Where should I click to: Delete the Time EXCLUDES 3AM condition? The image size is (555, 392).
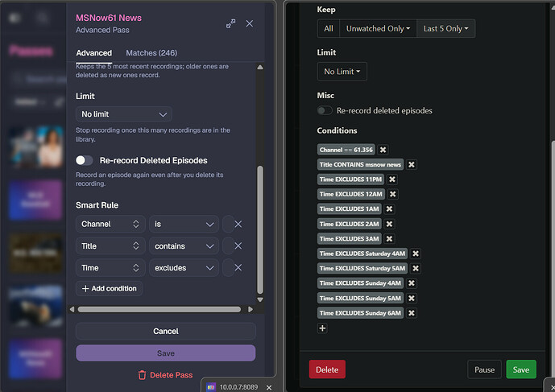(389, 239)
